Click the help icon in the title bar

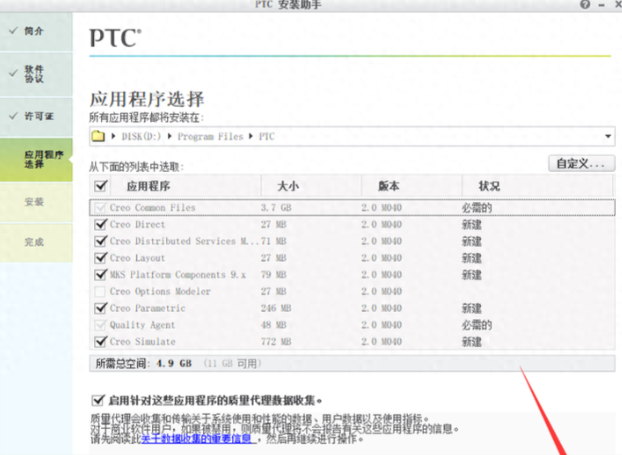click(585, 5)
